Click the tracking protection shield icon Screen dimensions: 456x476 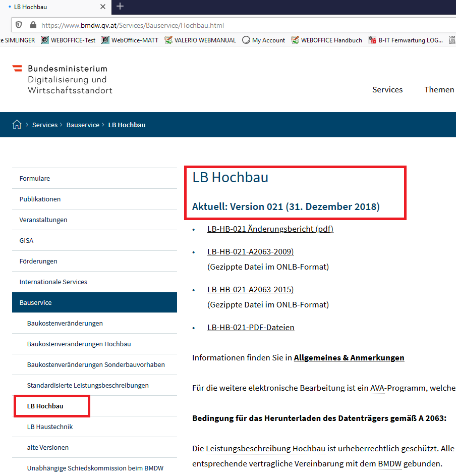click(x=19, y=25)
